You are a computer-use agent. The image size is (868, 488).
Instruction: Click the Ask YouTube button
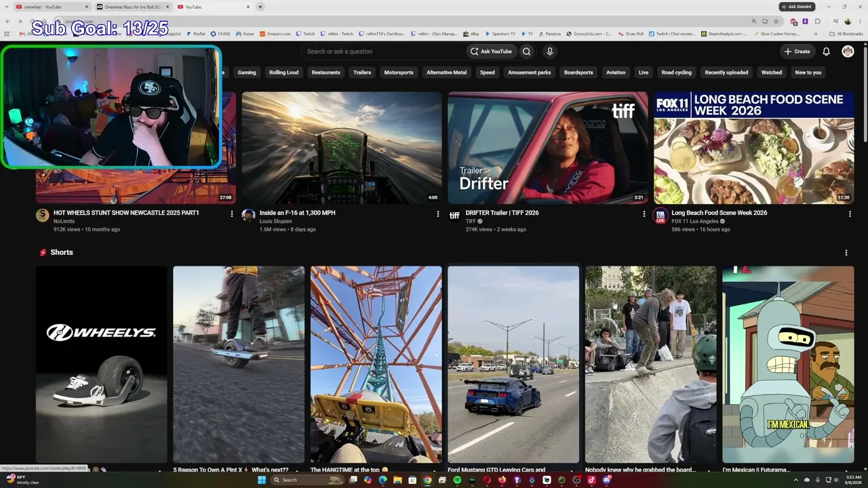point(492,52)
